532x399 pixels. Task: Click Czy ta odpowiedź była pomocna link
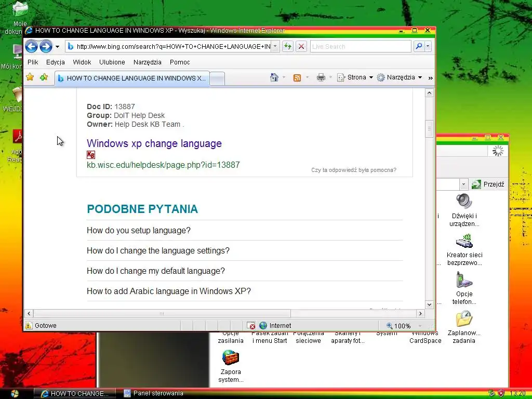coord(353,170)
